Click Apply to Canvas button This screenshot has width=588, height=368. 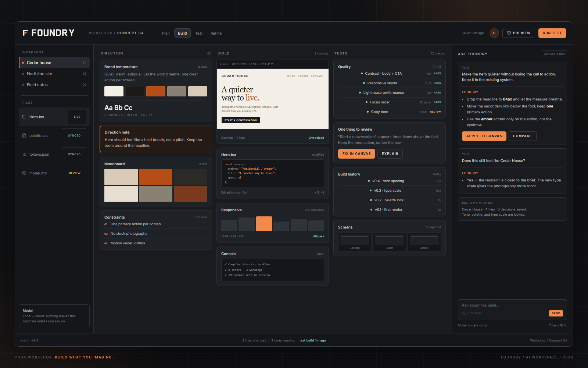pos(484,136)
